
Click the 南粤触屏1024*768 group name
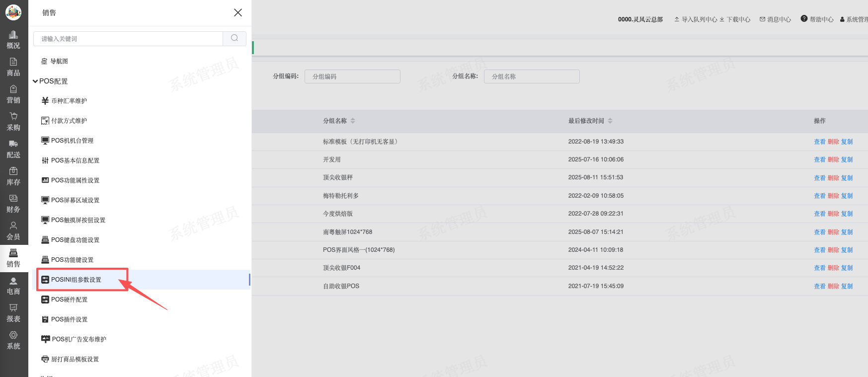click(347, 232)
